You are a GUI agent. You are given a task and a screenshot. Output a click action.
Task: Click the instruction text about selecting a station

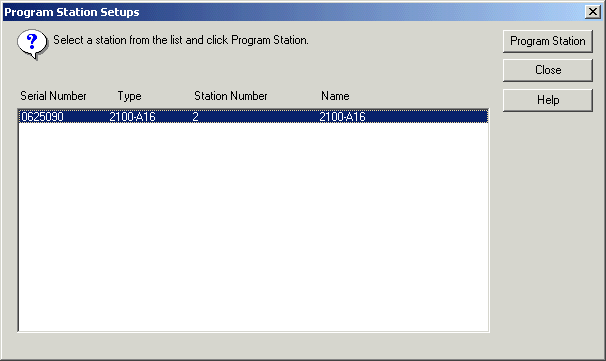click(181, 40)
